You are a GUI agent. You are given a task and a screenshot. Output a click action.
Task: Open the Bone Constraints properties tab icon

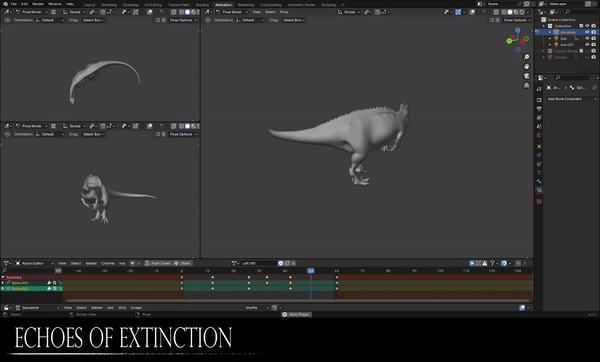coord(539,190)
